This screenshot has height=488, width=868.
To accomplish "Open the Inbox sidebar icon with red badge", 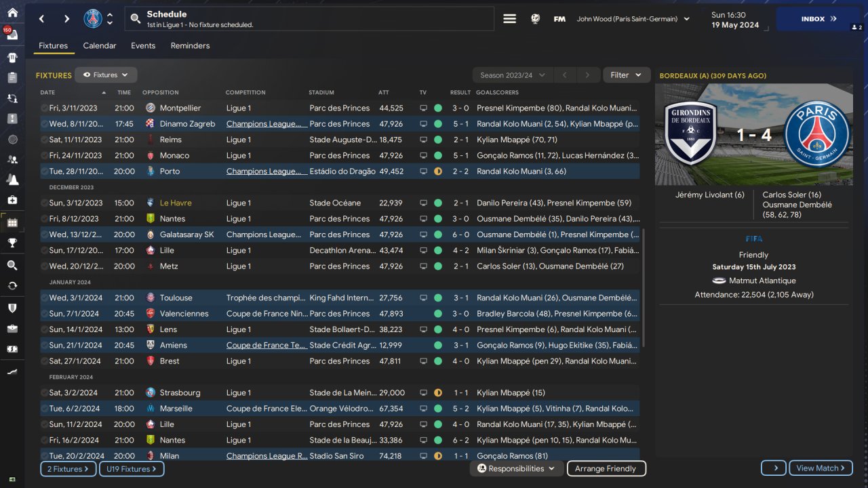I will coord(12,35).
